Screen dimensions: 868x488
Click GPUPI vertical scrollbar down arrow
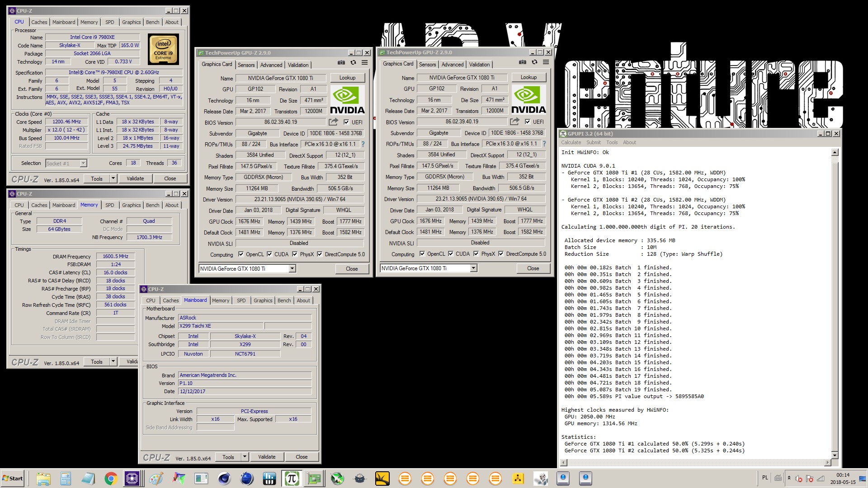click(835, 455)
